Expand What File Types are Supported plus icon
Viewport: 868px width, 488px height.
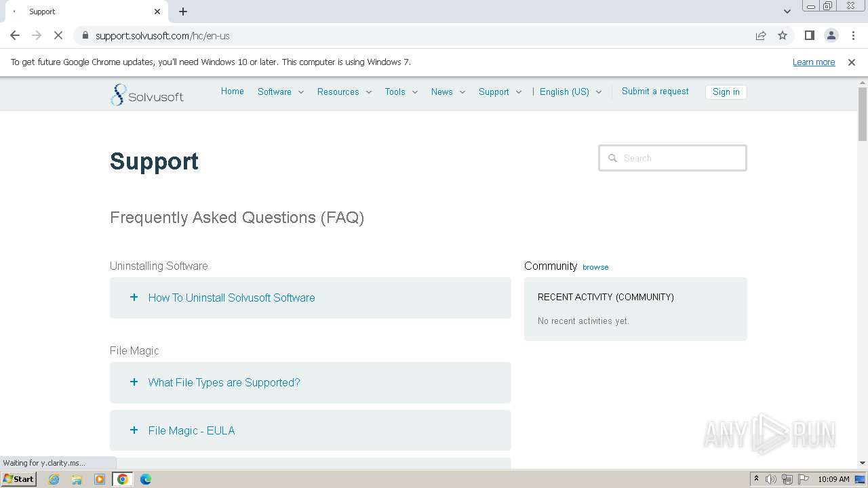[x=134, y=382]
